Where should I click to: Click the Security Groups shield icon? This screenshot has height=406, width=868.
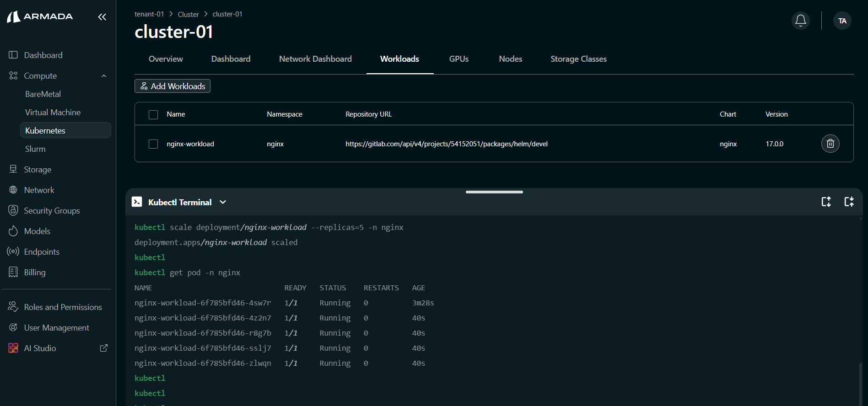13,210
